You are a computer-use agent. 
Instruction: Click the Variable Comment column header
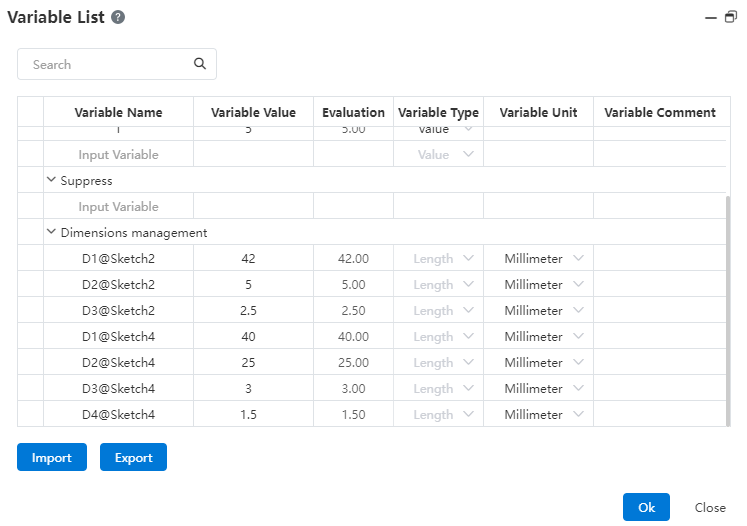coord(660,112)
